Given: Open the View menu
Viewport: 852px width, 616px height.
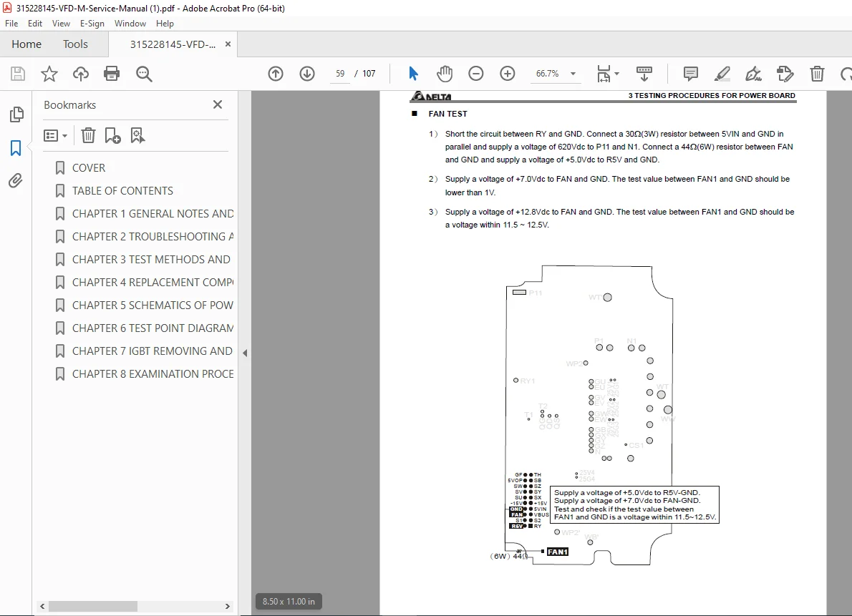Looking at the screenshot, I should pos(61,24).
